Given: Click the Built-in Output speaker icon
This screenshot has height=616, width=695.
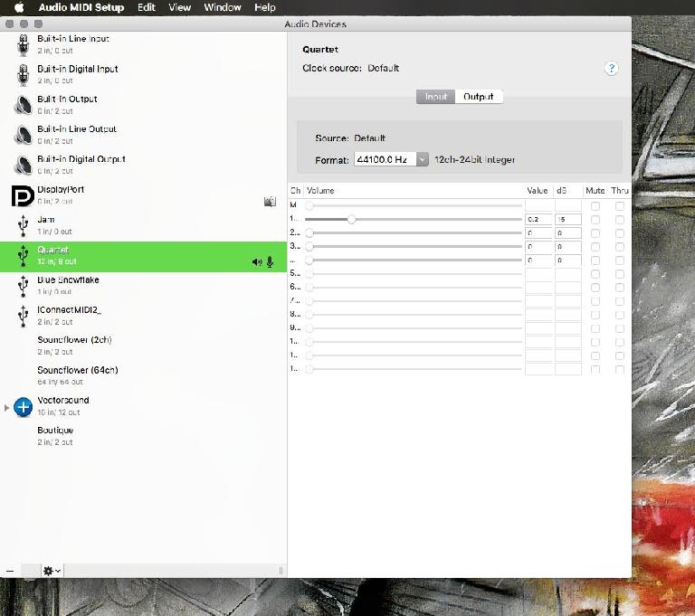Looking at the screenshot, I should 23,105.
